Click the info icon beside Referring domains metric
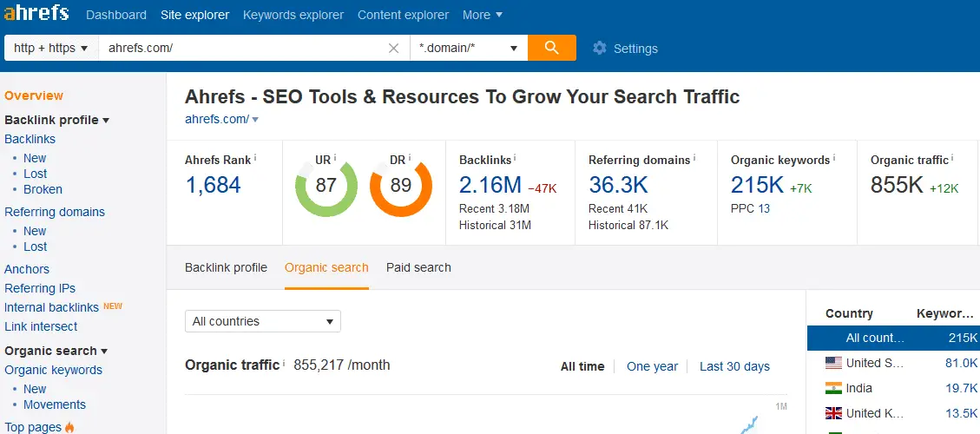The image size is (980, 434). (x=694, y=158)
